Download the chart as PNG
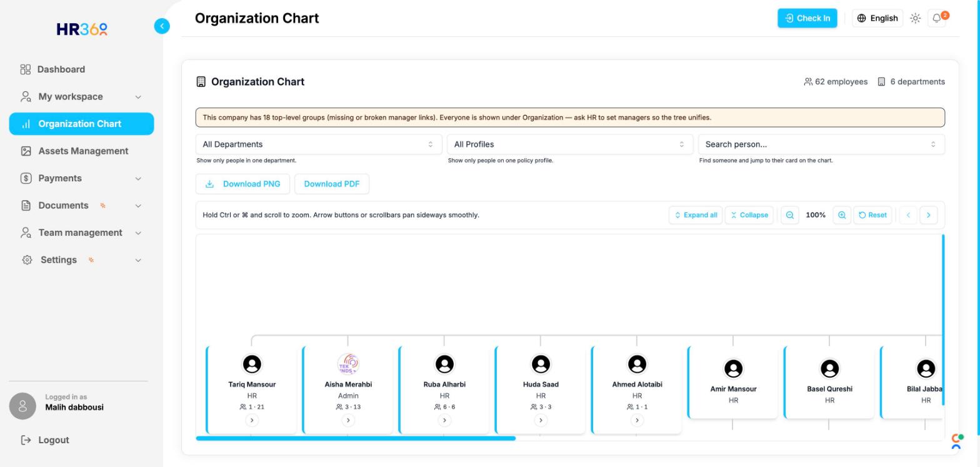 click(x=242, y=184)
